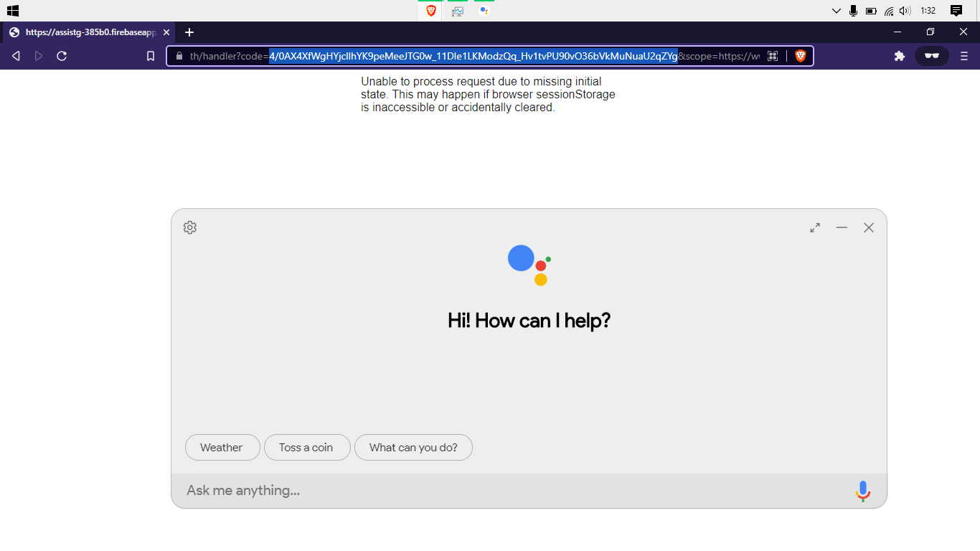This screenshot has width=980, height=551.
Task: Switch to Brave in the taskbar
Action: tap(430, 11)
